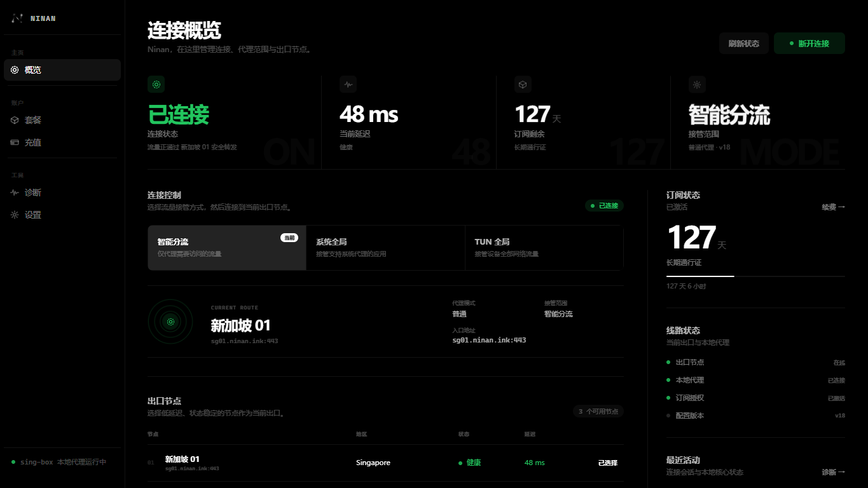Image resolution: width=868 pixels, height=488 pixels.
Task: Click the subscription cube icon above 127
Action: [523, 85]
